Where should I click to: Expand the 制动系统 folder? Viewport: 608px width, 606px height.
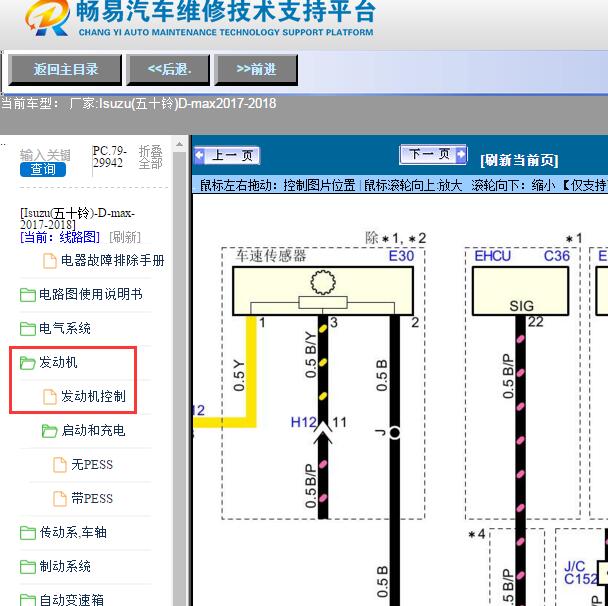click(x=65, y=566)
